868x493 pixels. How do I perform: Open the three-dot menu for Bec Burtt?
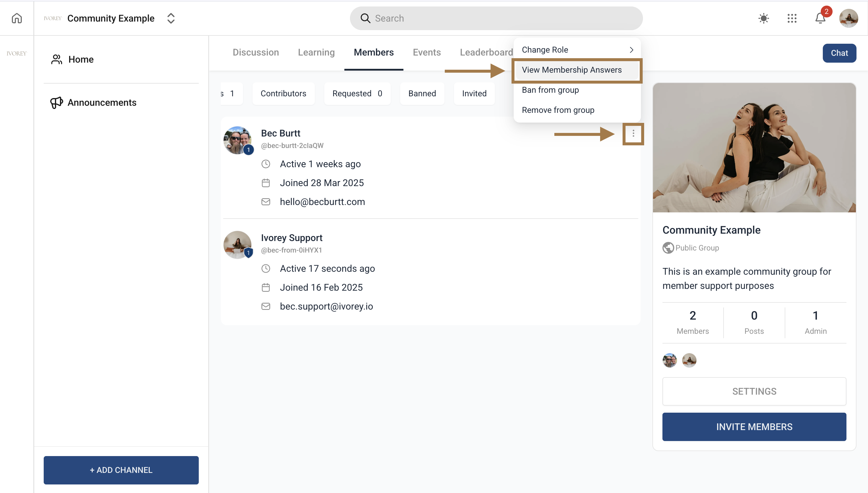(633, 134)
